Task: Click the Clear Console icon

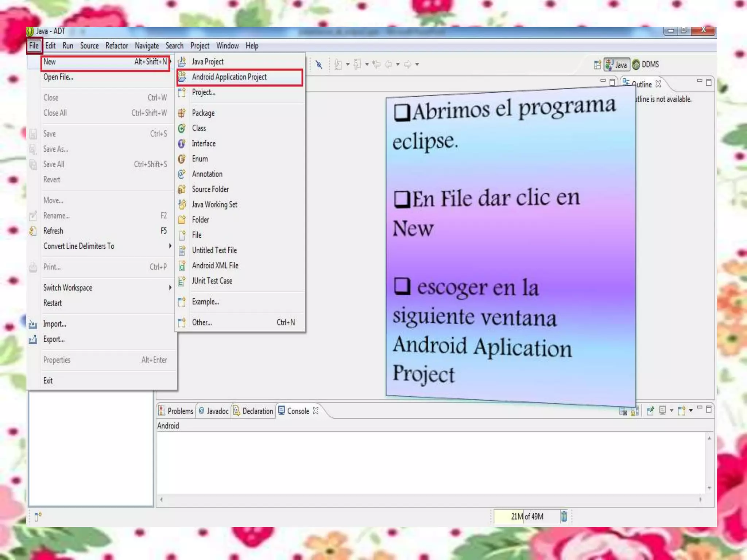Action: click(623, 412)
